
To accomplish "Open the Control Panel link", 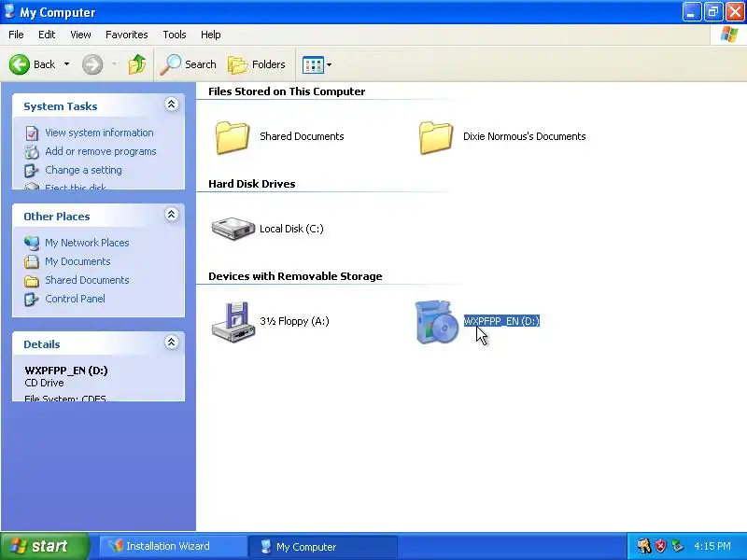I will click(x=76, y=299).
